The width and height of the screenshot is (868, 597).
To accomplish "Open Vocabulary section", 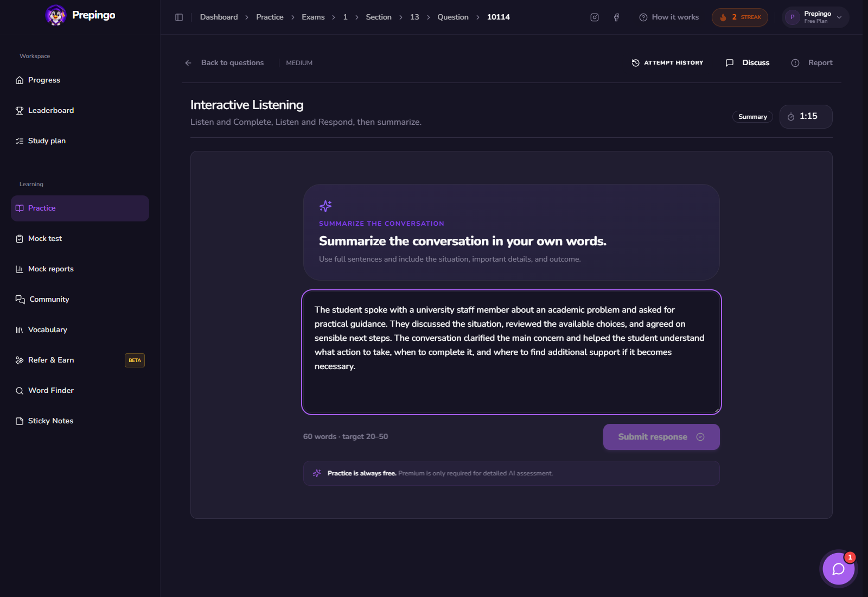I will pyautogui.click(x=80, y=330).
